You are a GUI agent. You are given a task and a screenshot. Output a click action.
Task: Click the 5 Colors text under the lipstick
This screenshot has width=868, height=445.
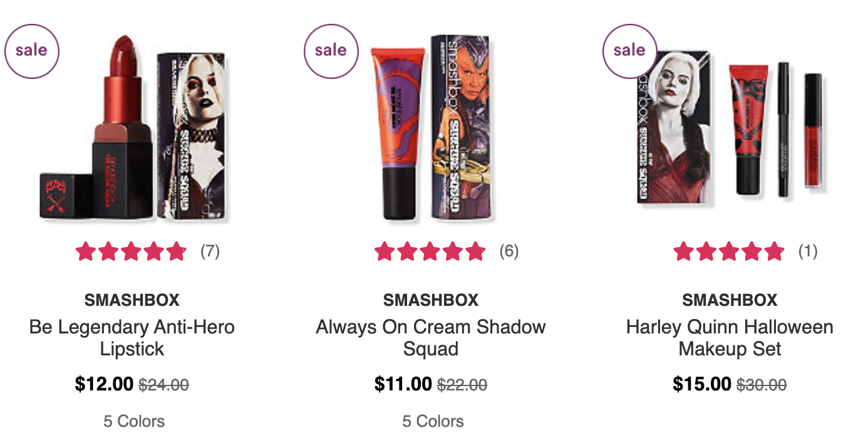tap(134, 421)
